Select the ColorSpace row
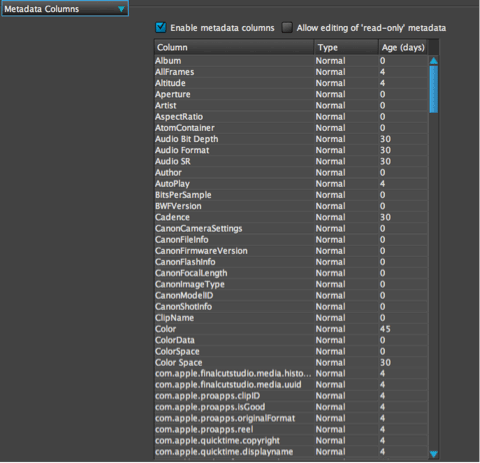 (291, 351)
